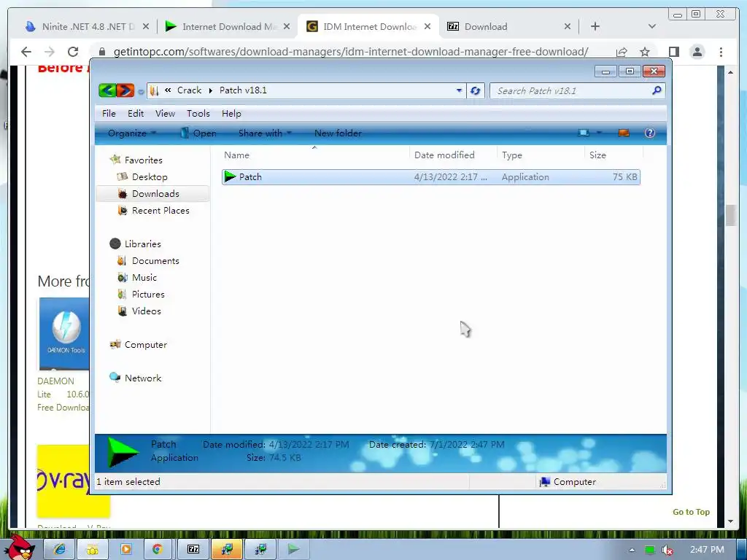This screenshot has width=747, height=560.
Task: Open the Chrome profile icon
Action: 697,52
